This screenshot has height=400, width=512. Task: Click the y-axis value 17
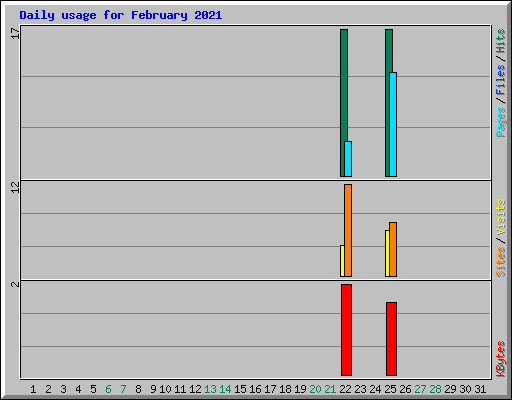(x=16, y=33)
